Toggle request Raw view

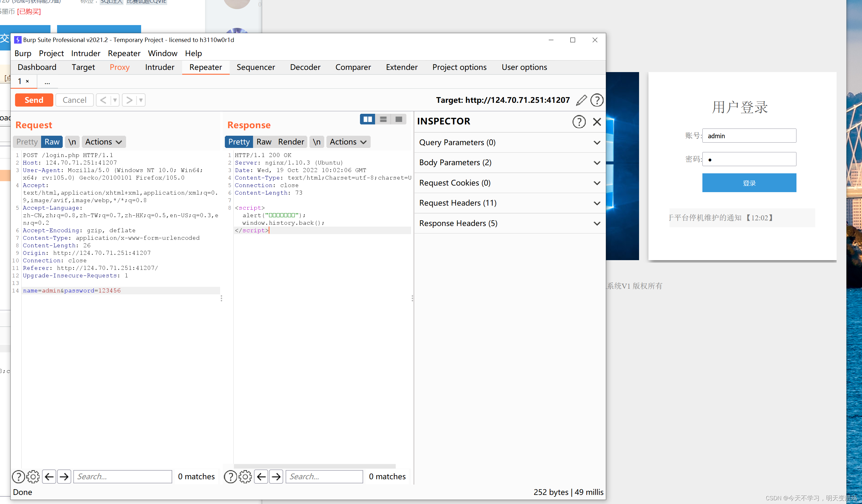(52, 142)
